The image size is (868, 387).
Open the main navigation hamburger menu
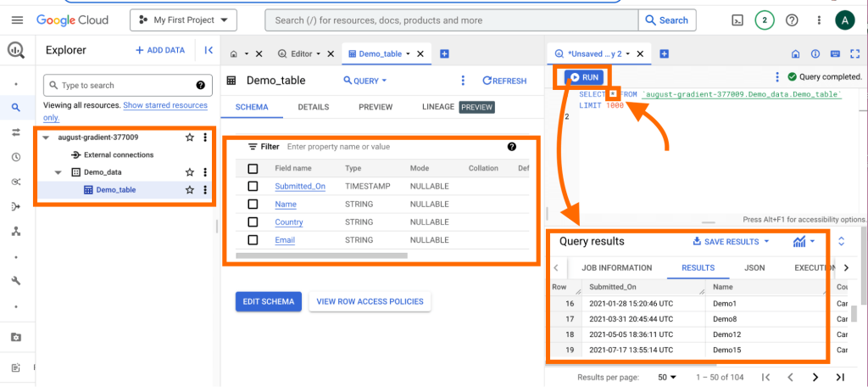pos(17,20)
